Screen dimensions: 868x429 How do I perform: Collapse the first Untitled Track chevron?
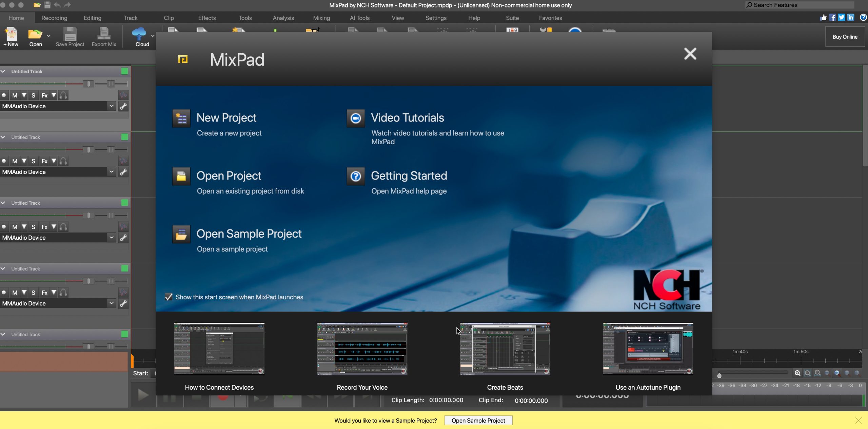tap(3, 71)
